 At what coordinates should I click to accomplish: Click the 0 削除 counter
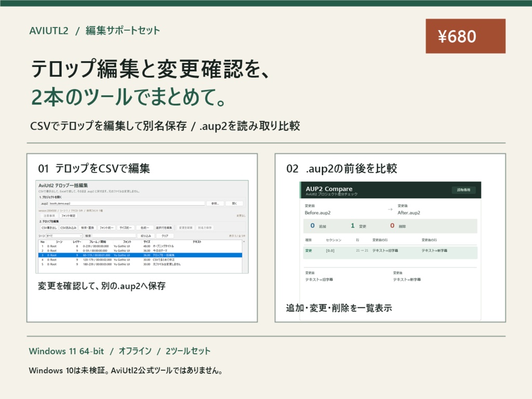click(x=398, y=226)
